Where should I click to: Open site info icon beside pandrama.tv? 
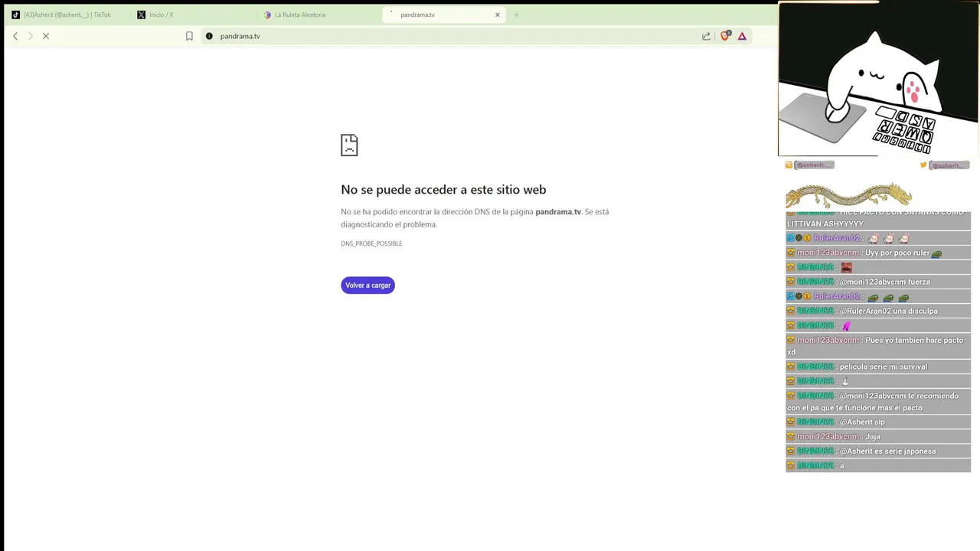tap(209, 36)
